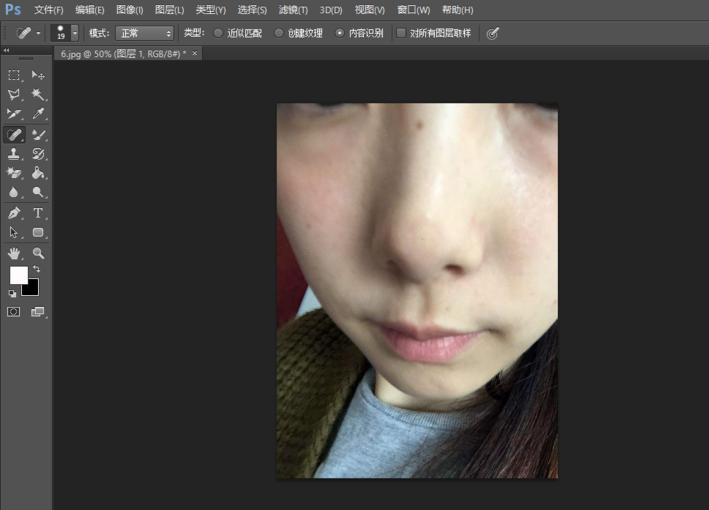Open the brush size picker dropdown
This screenshot has width=709, height=510.
pyautogui.click(x=74, y=33)
